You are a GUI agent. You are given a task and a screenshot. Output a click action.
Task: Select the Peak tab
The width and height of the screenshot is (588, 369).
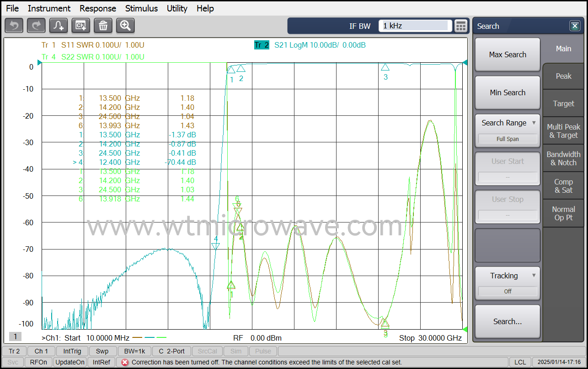coord(563,76)
